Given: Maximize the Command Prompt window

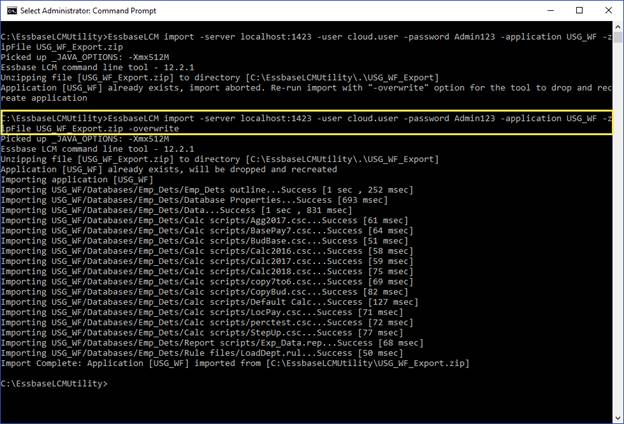Looking at the screenshot, I should click(579, 10).
